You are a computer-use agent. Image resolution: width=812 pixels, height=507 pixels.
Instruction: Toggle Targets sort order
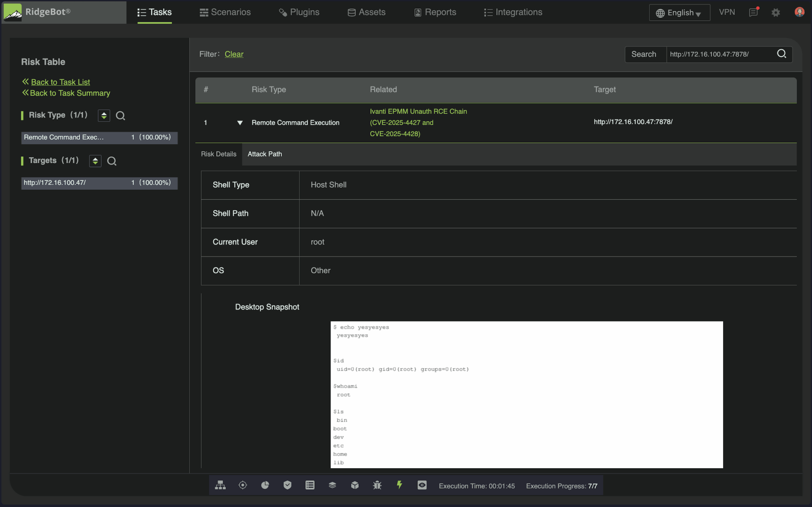pos(95,161)
